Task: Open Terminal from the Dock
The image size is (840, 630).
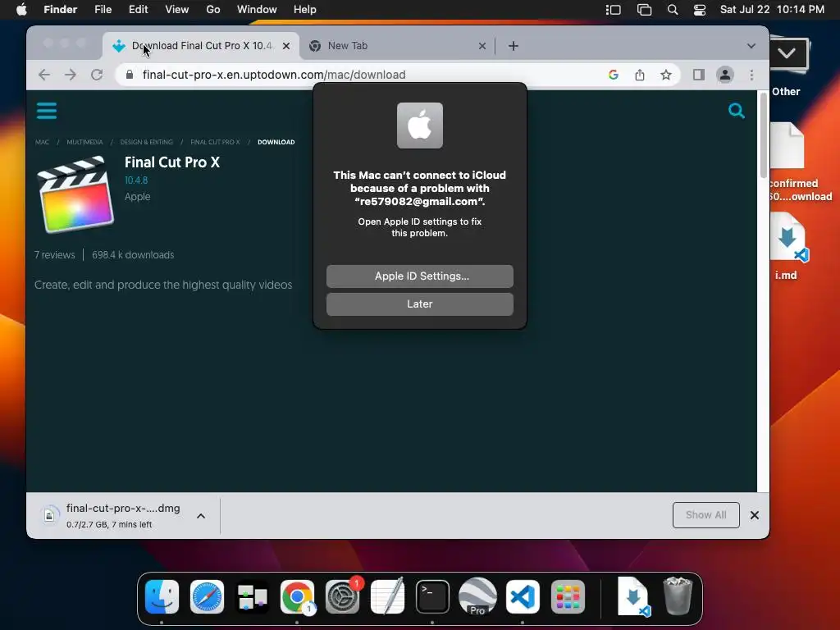Action: tap(432, 597)
